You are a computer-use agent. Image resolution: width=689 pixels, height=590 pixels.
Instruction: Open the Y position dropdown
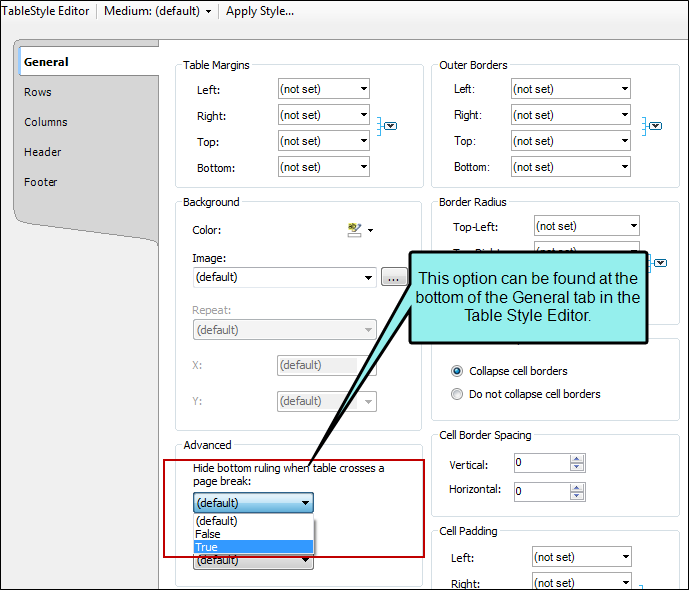pos(326,401)
